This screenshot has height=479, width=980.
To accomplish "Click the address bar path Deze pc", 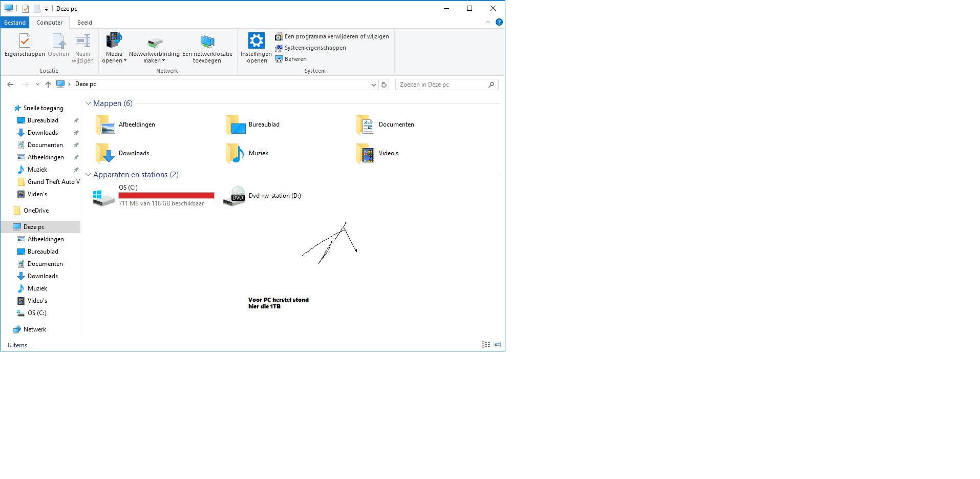I will [86, 84].
